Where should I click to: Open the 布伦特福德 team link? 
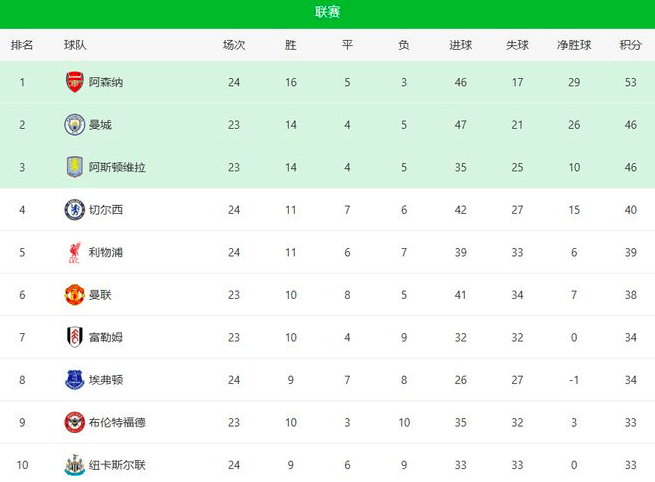click(117, 422)
